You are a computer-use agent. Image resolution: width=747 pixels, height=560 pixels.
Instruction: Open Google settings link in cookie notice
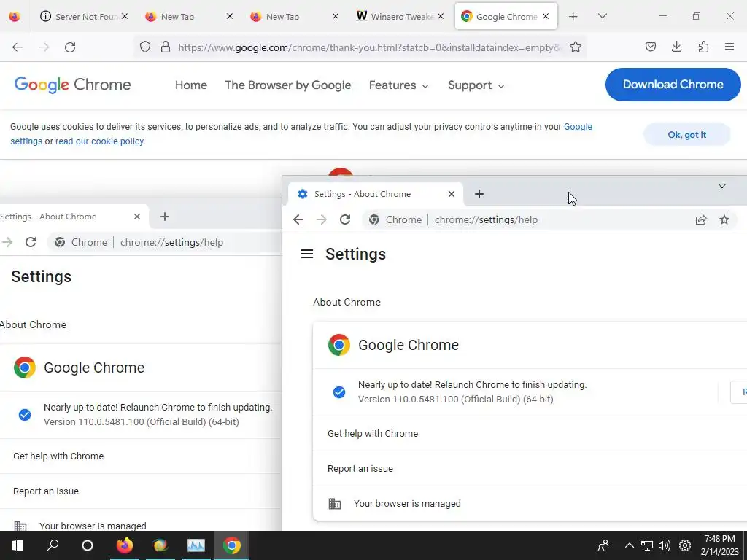tap(578, 127)
